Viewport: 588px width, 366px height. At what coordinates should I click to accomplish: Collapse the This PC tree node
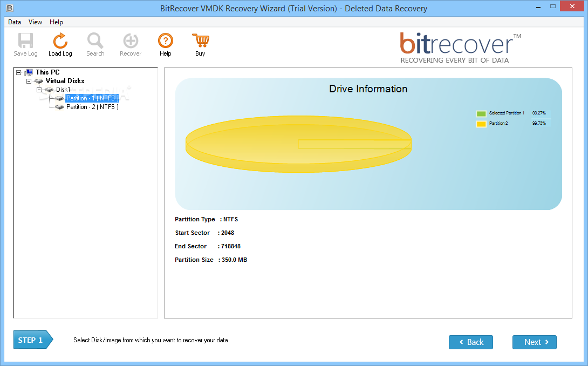tap(18, 72)
